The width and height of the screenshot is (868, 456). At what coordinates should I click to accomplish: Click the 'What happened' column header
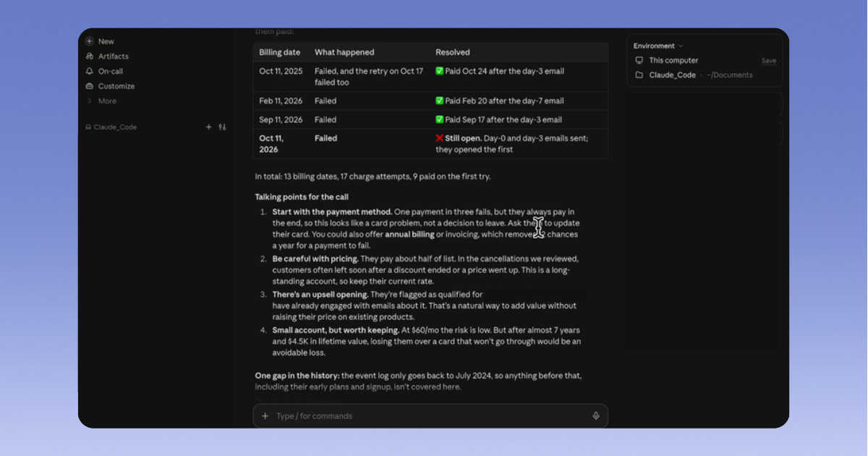(344, 52)
